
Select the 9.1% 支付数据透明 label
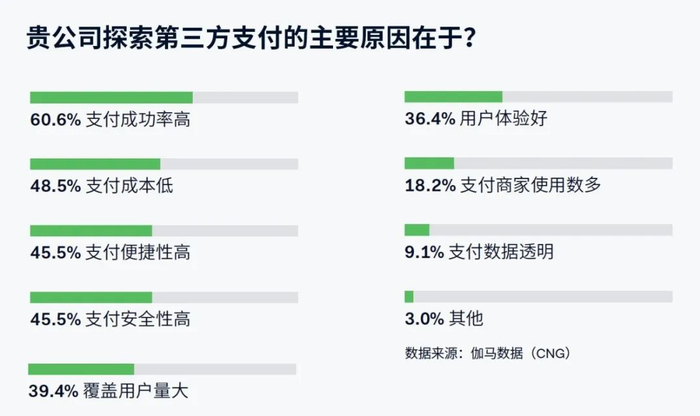point(479,252)
